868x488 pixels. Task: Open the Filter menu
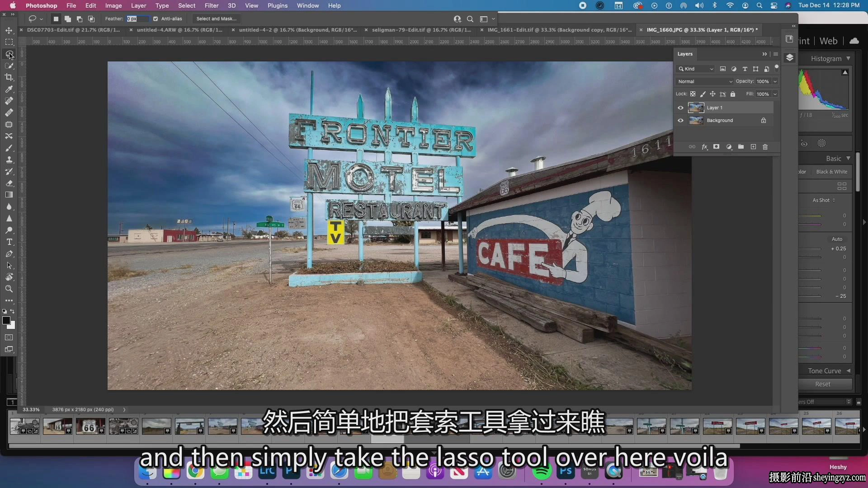coord(211,5)
